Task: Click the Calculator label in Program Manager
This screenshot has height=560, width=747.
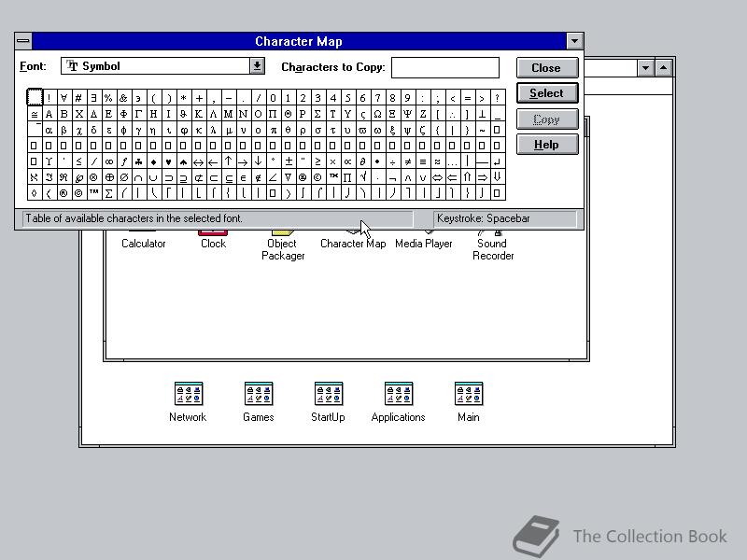Action: (x=144, y=244)
